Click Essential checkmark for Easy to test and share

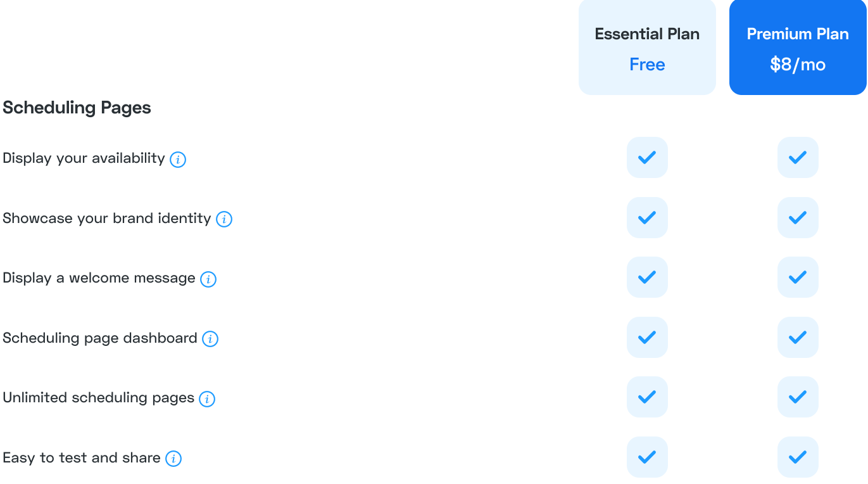pos(647,457)
